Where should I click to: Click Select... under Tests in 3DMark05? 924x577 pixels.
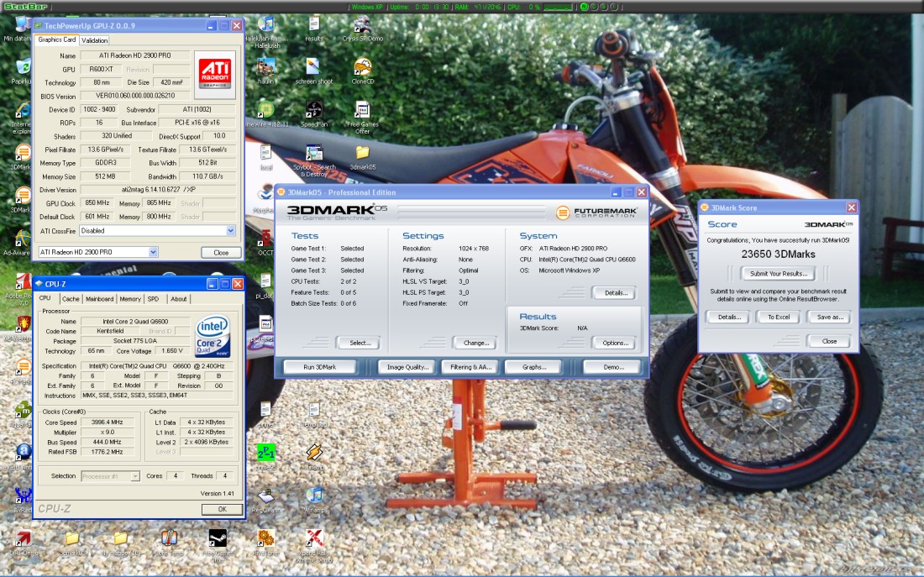click(x=360, y=343)
